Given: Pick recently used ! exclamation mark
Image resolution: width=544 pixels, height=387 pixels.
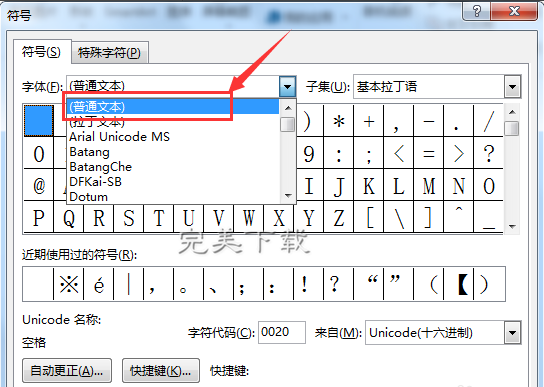Looking at the screenshot, I should point(309,284).
